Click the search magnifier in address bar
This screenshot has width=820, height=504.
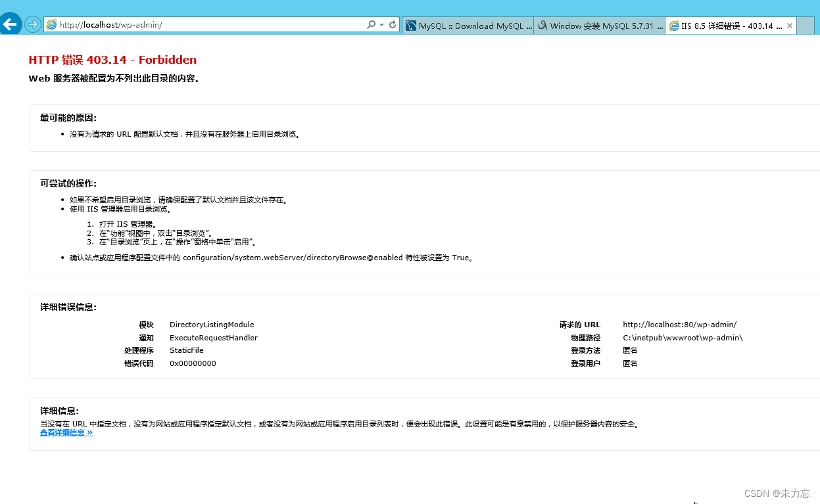coord(371,24)
